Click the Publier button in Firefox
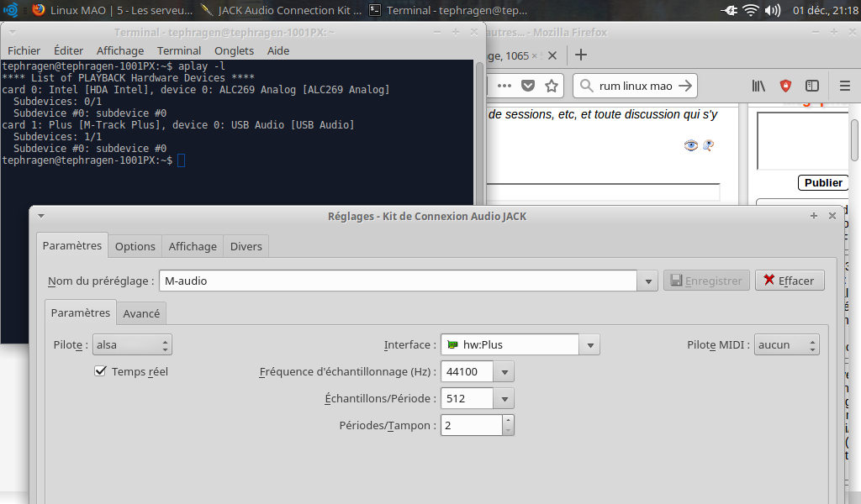The image size is (861, 504). click(822, 182)
